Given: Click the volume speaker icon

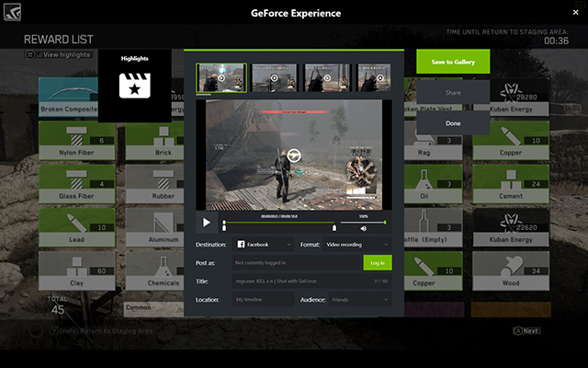Looking at the screenshot, I should coord(364,228).
